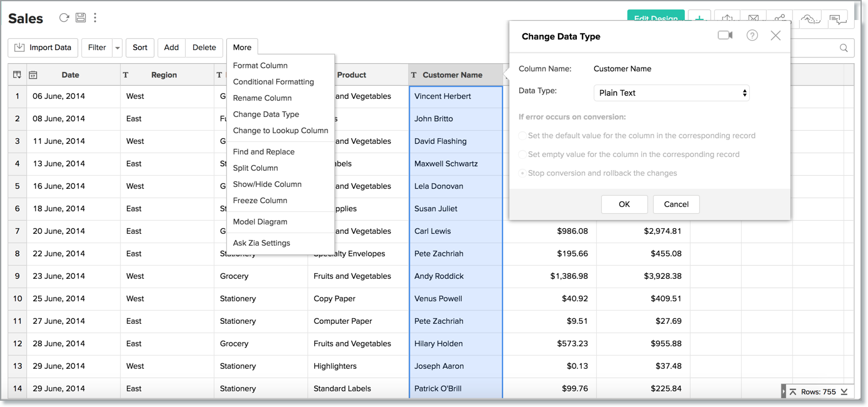The height and width of the screenshot is (407, 868).
Task: Open the question mark help icon
Action: (x=752, y=36)
